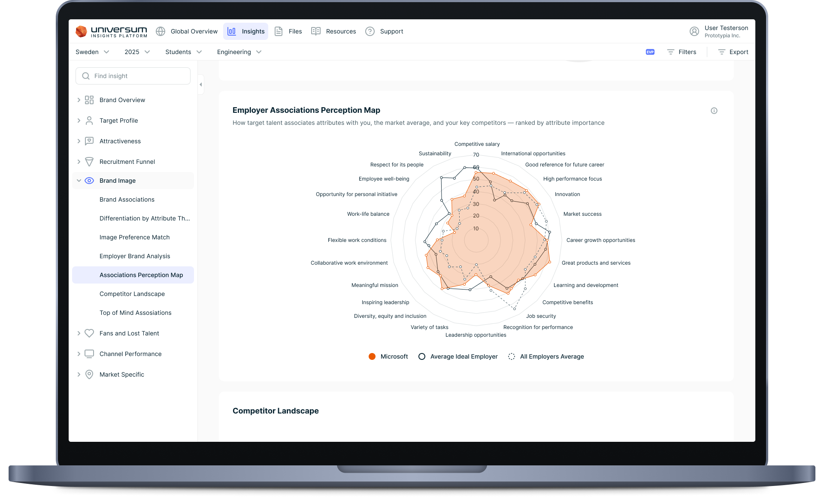Viewport: 824px width, 504px height.
Task: Click the Support question mark icon
Action: click(x=370, y=31)
